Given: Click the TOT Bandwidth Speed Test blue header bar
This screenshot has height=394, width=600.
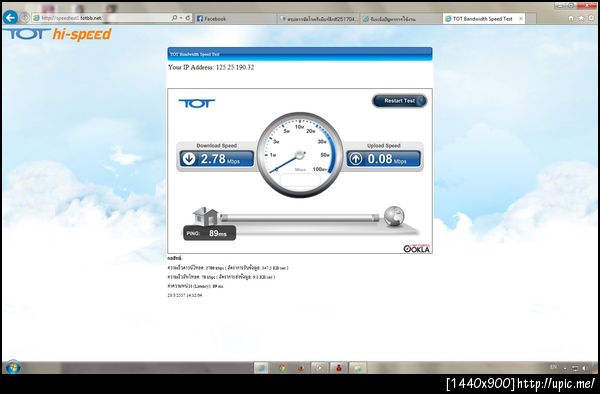Looking at the screenshot, I should 300,54.
